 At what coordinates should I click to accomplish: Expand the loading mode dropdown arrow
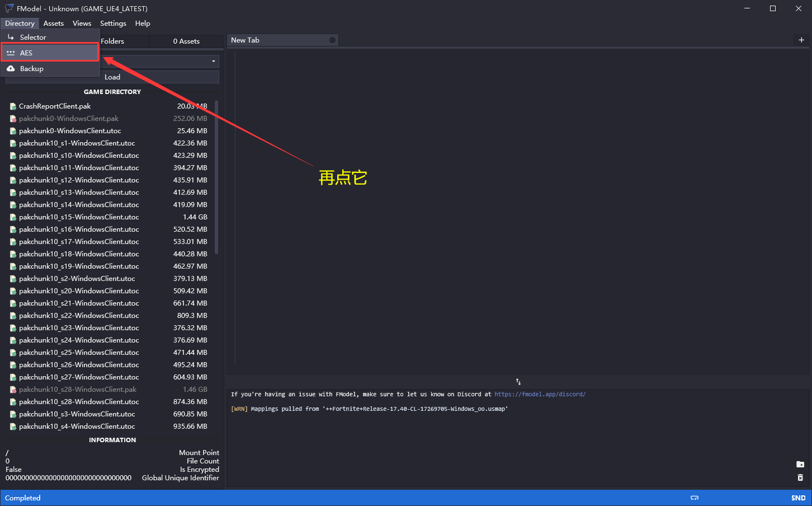click(214, 61)
